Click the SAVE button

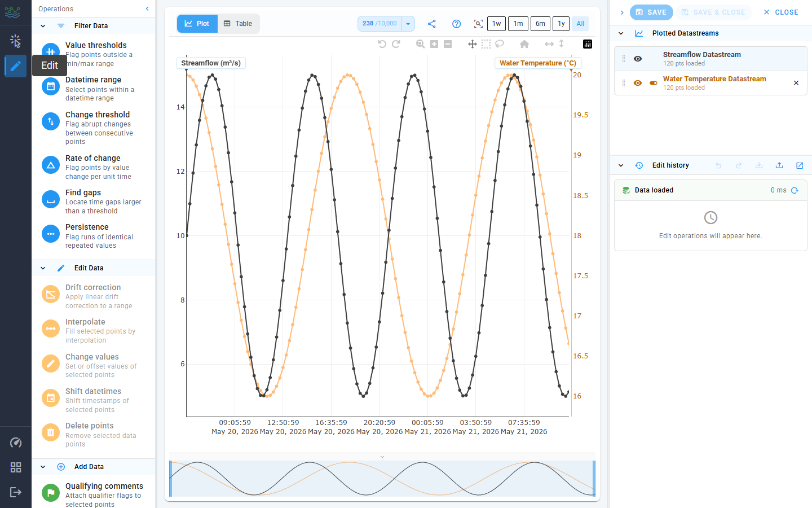tap(651, 12)
